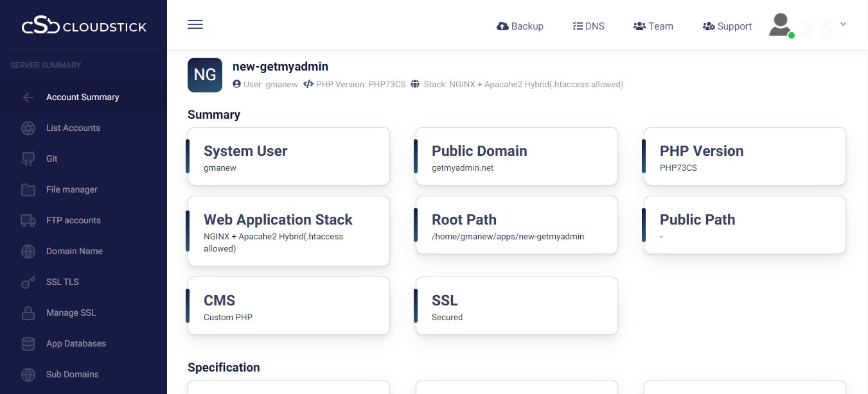Select the File manager sidebar icon
The width and height of the screenshot is (868, 394).
pos(28,189)
